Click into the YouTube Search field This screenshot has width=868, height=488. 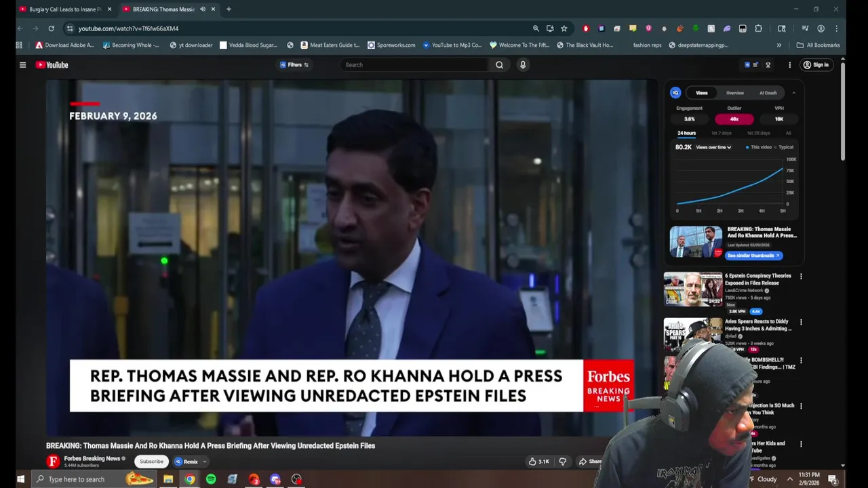pyautogui.click(x=414, y=65)
